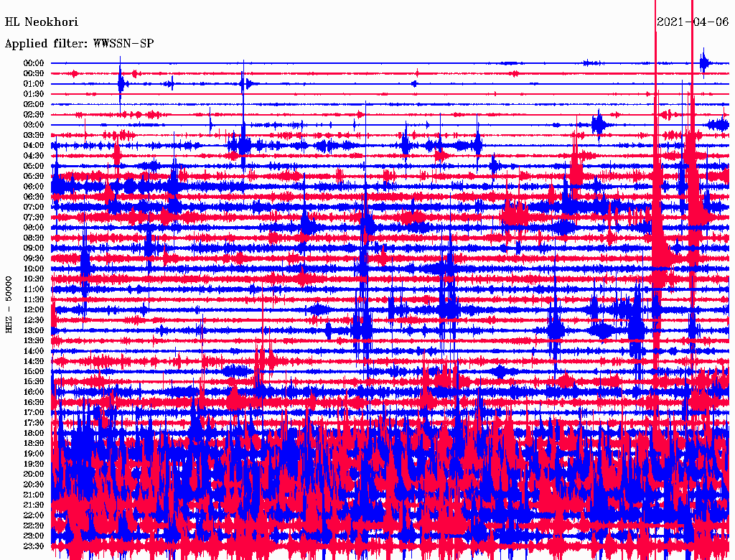Select the 19:30 time label
The image size is (735, 560).
pos(34,465)
